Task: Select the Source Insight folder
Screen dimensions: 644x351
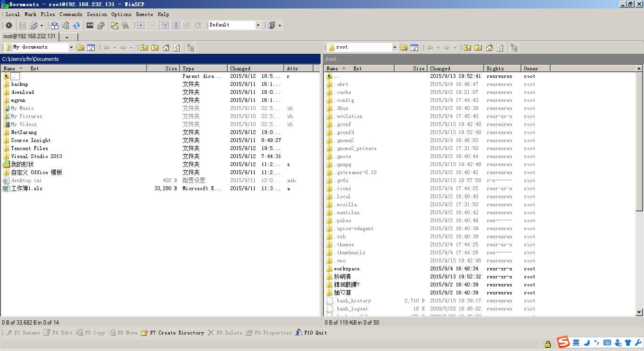Action: pos(31,140)
